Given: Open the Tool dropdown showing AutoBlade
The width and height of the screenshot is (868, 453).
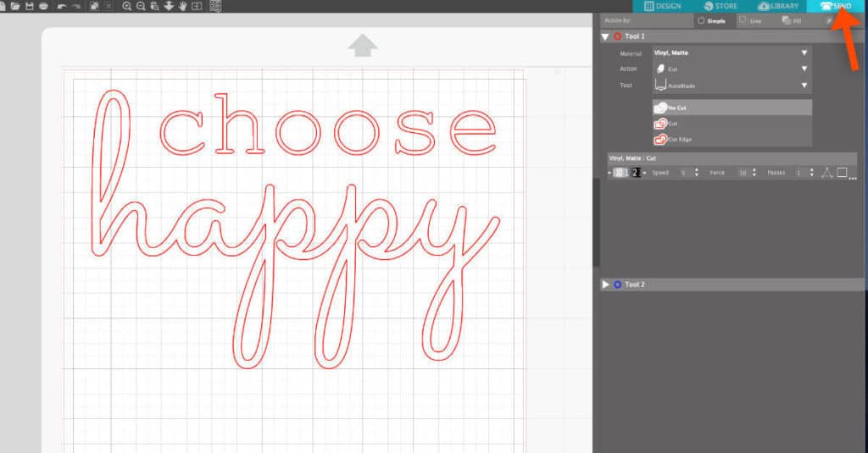Looking at the screenshot, I should click(732, 86).
